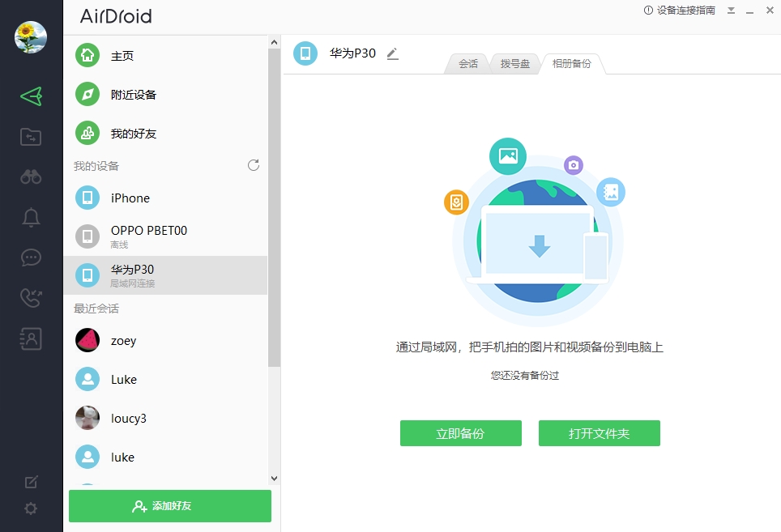
Task: Click the 最近会话 section header
Action: (x=96, y=309)
